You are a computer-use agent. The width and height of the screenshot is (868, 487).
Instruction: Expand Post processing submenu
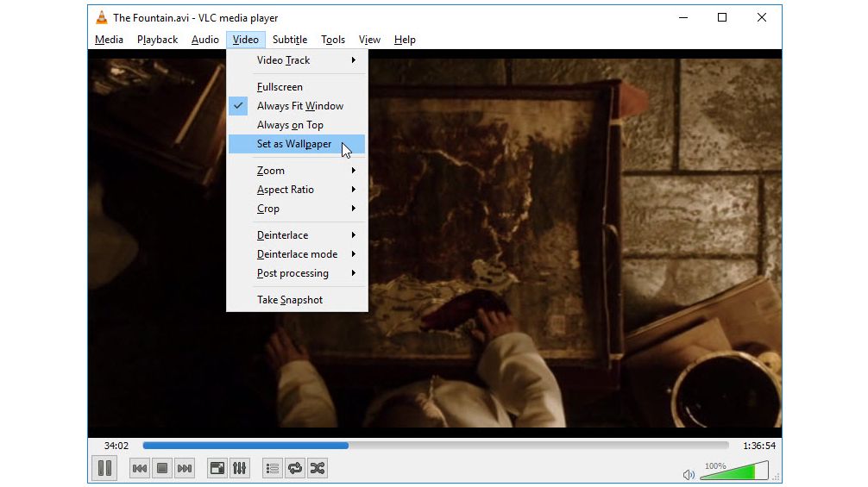[297, 273]
